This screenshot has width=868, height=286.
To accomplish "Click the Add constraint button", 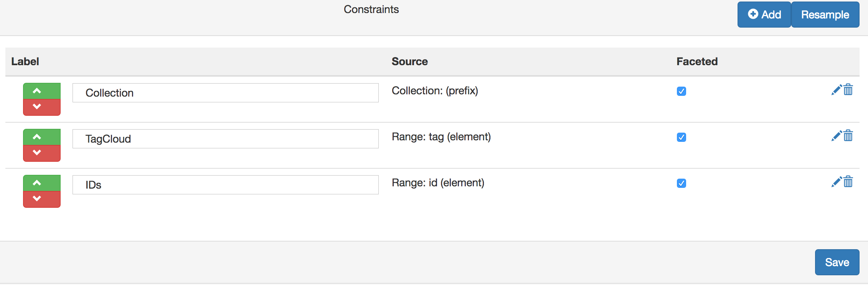I will (764, 15).
